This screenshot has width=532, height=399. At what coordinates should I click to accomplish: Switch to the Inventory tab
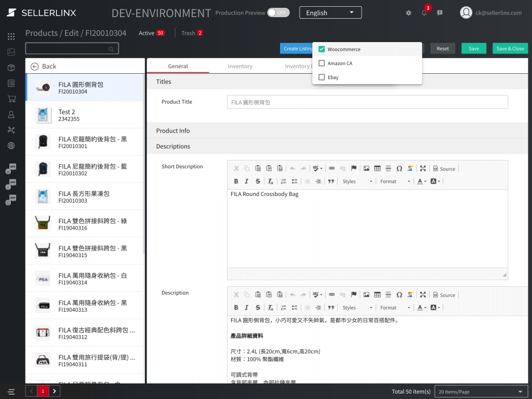click(x=240, y=66)
